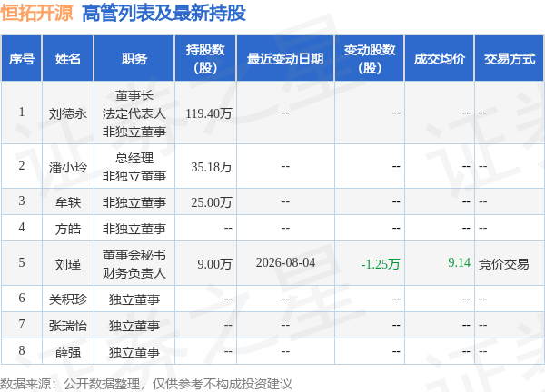Click 刘瑾's position 财务负责人

(x=134, y=273)
